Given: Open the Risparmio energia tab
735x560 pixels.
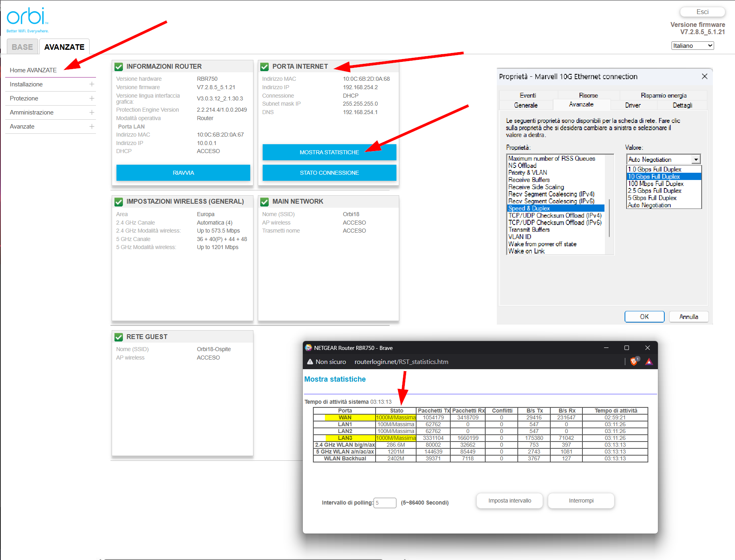Looking at the screenshot, I should 664,95.
